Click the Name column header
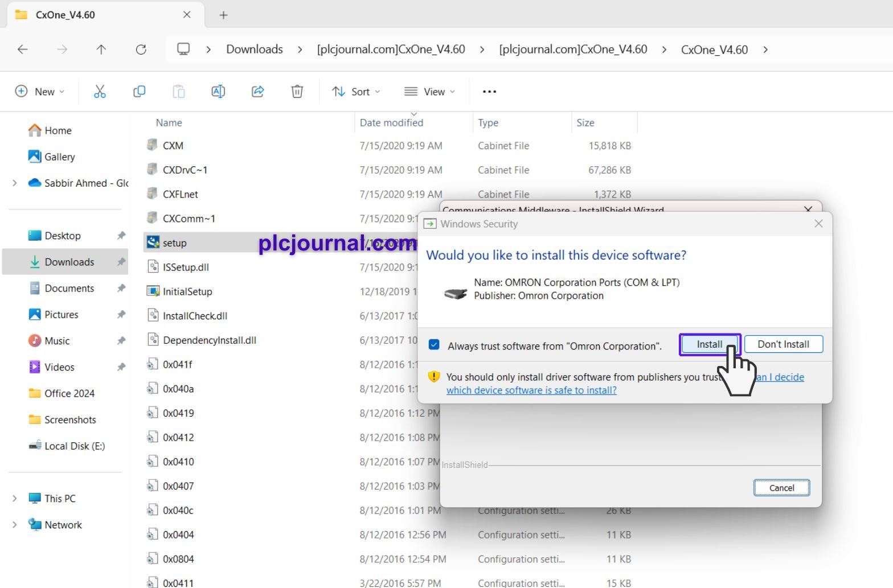 click(x=169, y=122)
